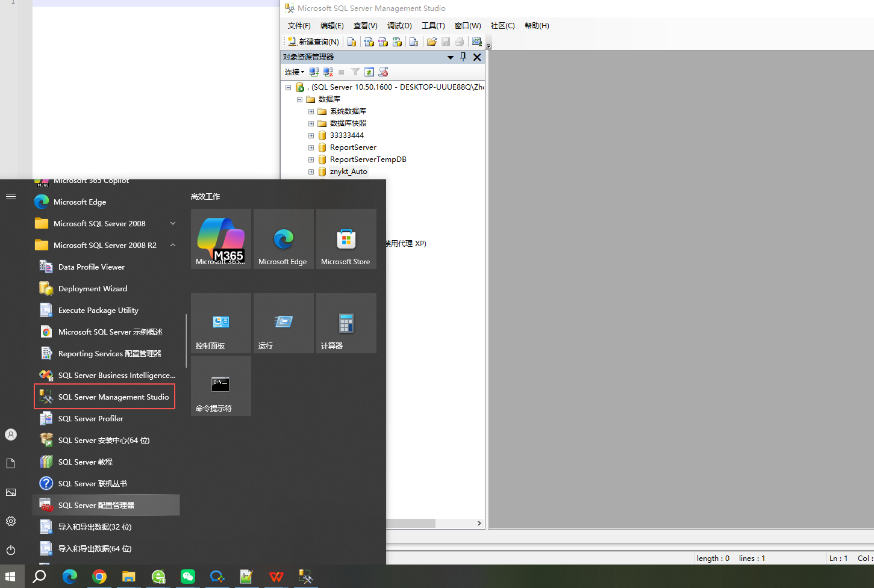Click the refresh icon in Object Explorer toolbar
This screenshot has height=588, width=874.
click(x=369, y=72)
